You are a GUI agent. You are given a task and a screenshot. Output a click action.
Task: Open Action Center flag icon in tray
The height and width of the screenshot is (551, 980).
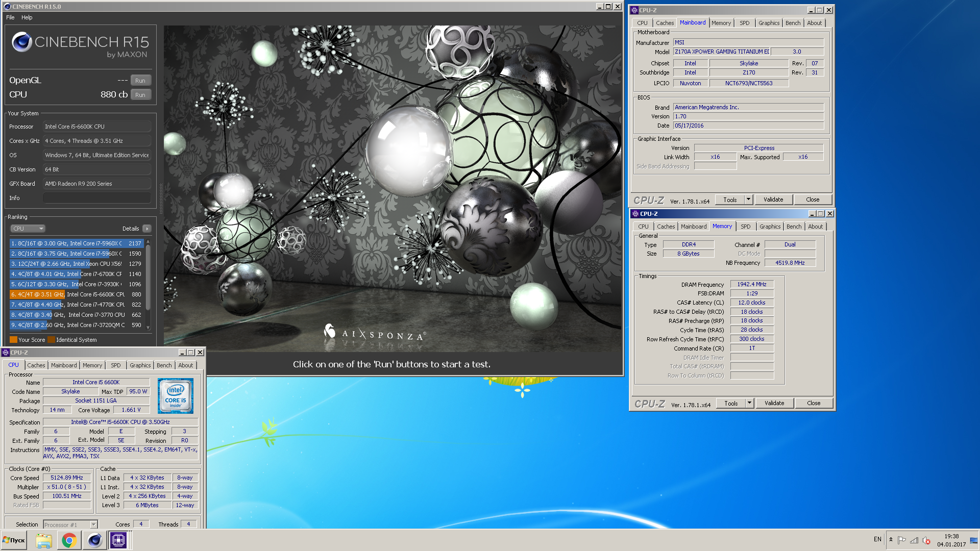click(x=902, y=540)
